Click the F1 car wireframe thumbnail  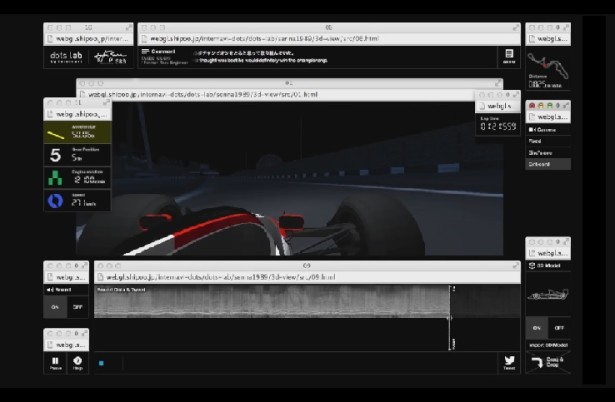point(548,294)
